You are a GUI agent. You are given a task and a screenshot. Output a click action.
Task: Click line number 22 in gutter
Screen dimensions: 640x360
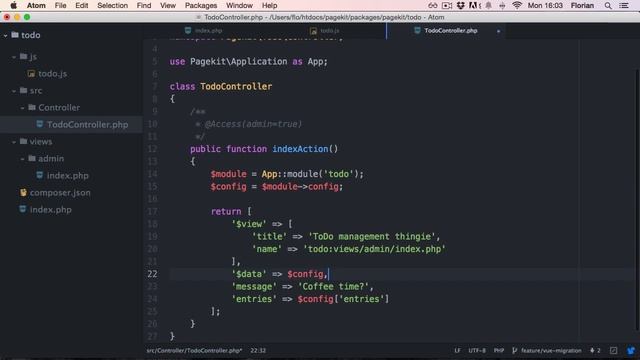[152, 274]
